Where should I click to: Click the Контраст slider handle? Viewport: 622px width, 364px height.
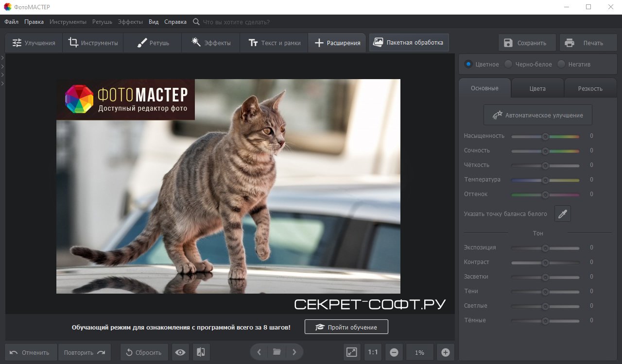point(545,263)
